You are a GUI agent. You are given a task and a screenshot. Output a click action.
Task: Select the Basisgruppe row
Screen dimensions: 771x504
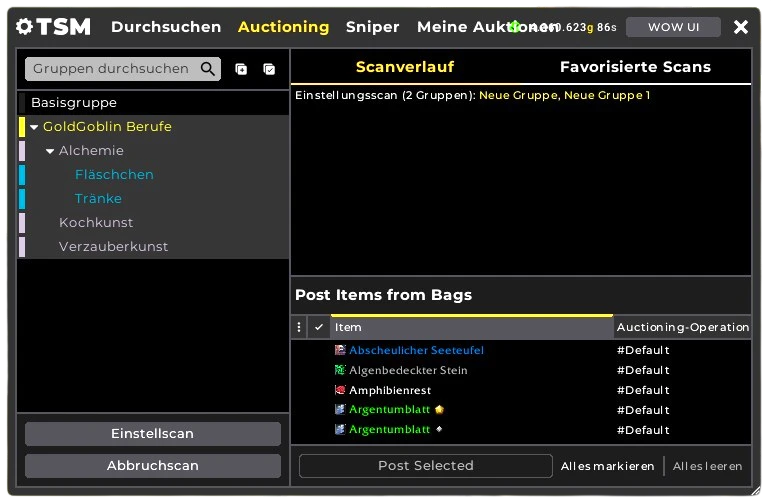(153, 103)
